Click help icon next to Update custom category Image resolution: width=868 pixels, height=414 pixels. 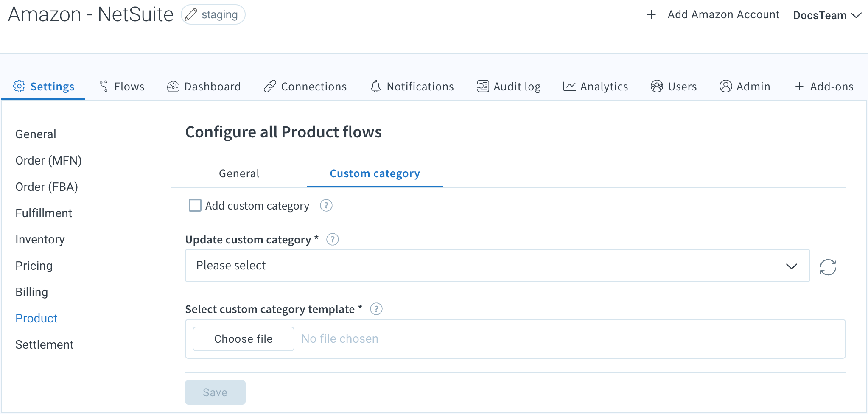333,240
